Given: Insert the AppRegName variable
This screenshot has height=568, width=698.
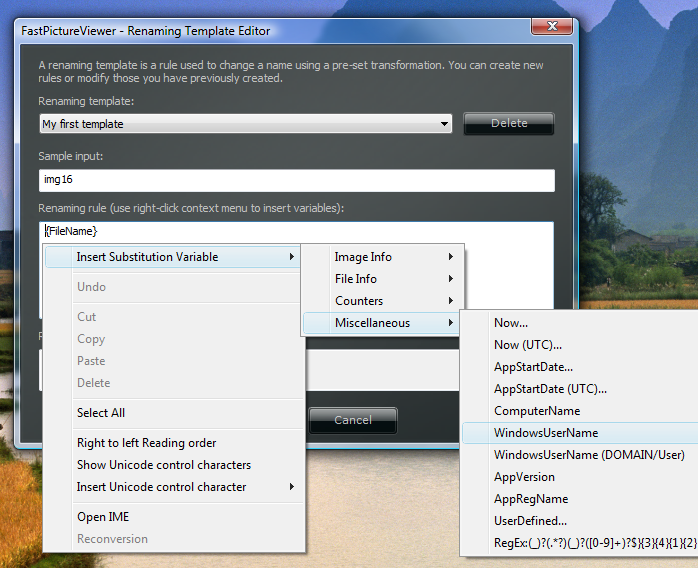Looking at the screenshot, I should click(580, 499).
